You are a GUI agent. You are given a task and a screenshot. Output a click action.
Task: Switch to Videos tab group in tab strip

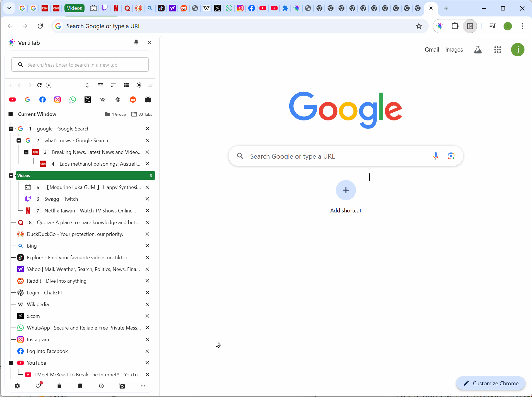click(74, 8)
